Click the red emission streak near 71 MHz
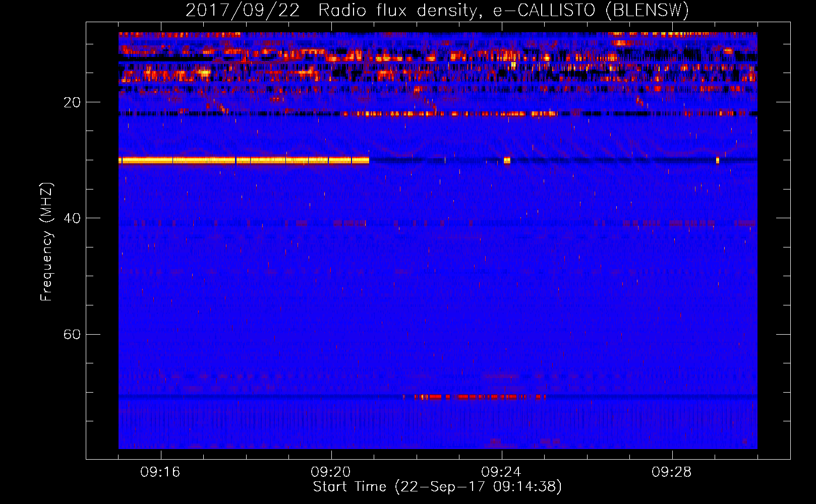 (x=475, y=397)
